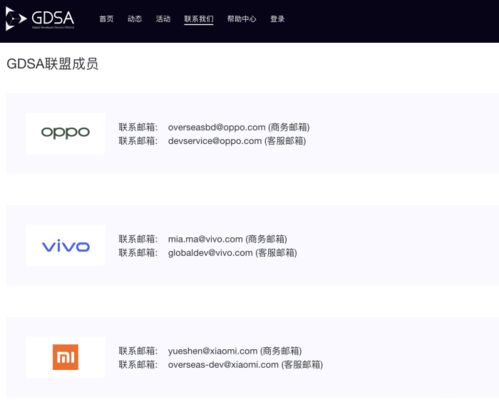Screen dimensions: 499x412
Task: Open the 活动 events page
Action: point(163,19)
